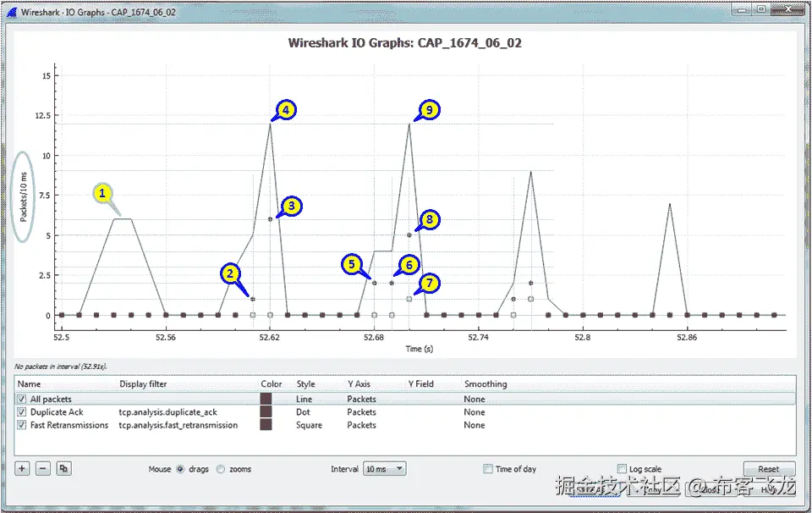Click the Smoothing column header
Image resolution: width=812 pixels, height=513 pixels.
tap(486, 384)
